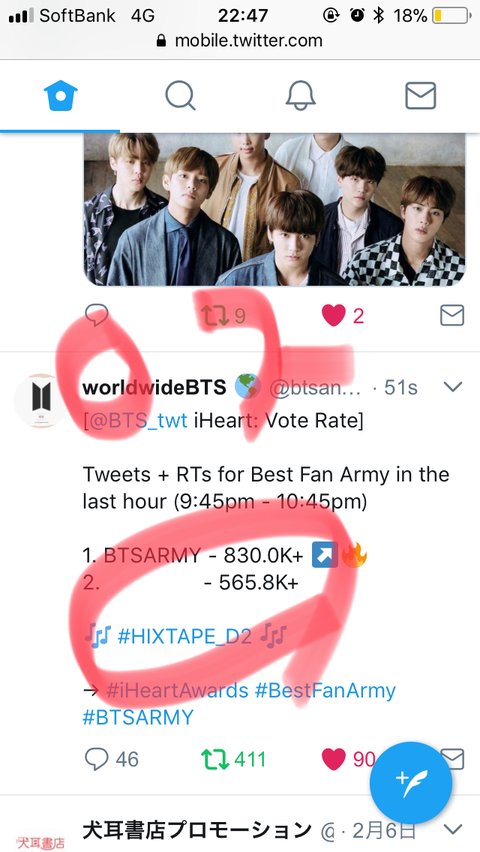Unlike the worldwideBTS tweet
The width and height of the screenshot is (480, 852).
pos(334,759)
